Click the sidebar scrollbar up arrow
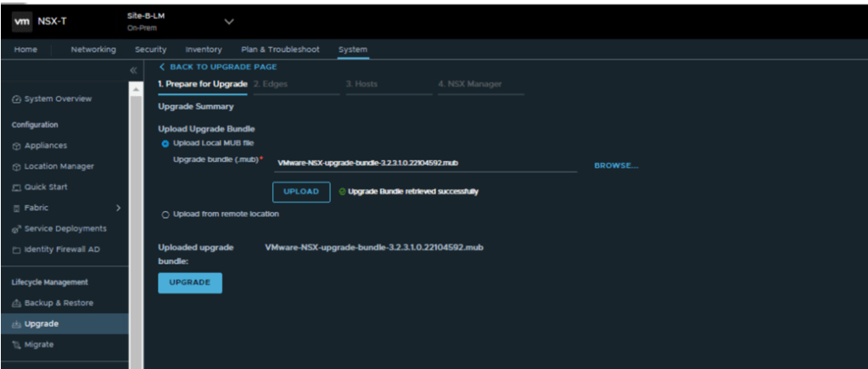The image size is (868, 369). coord(135,90)
